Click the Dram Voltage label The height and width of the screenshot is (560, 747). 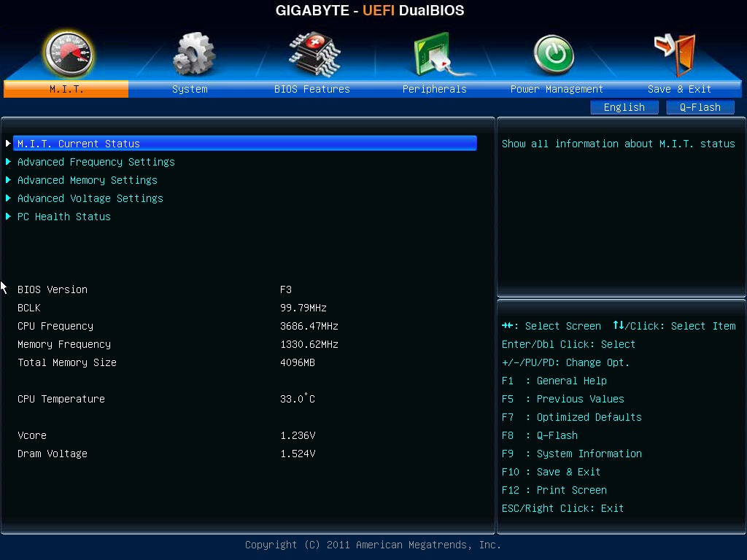(x=53, y=454)
